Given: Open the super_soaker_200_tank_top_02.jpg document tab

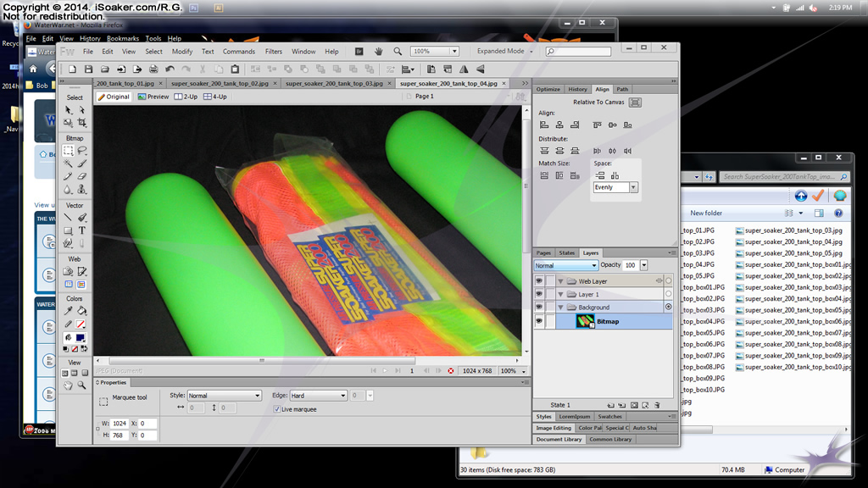Looking at the screenshot, I should coord(220,84).
